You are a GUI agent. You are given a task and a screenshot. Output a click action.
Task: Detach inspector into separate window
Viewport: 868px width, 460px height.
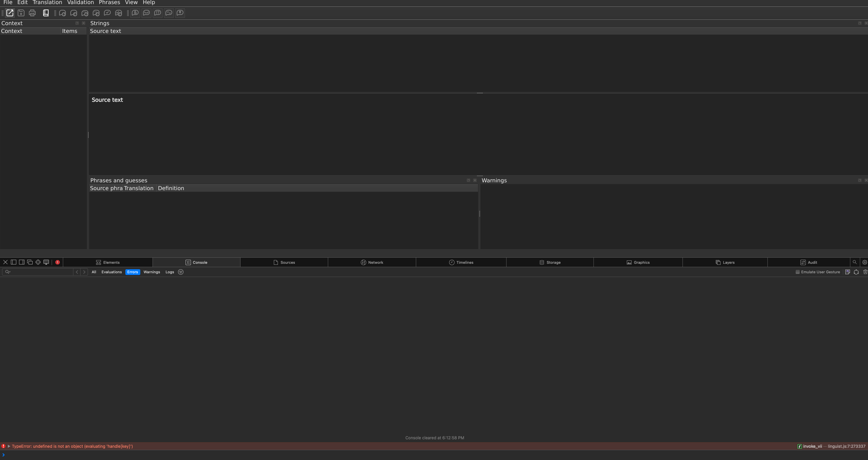click(30, 262)
